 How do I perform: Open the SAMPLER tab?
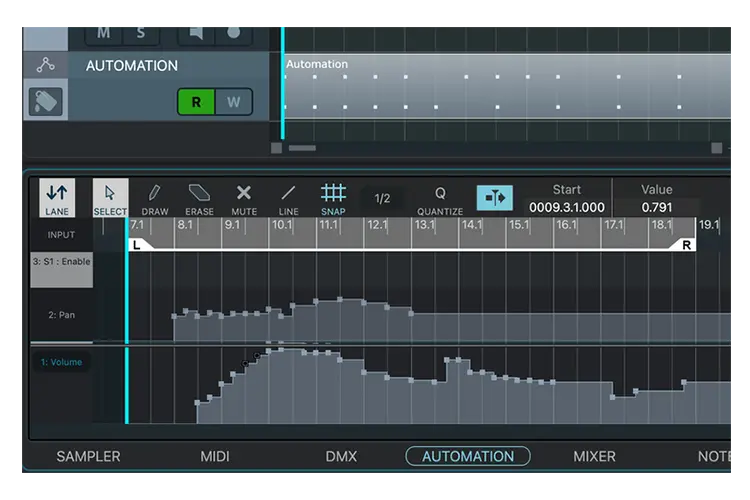(88, 456)
